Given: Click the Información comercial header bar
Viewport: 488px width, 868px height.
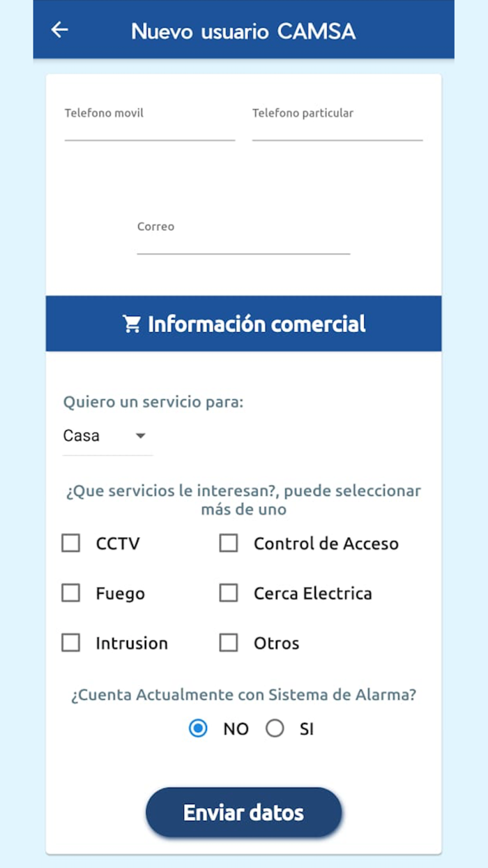Looking at the screenshot, I should [244, 323].
